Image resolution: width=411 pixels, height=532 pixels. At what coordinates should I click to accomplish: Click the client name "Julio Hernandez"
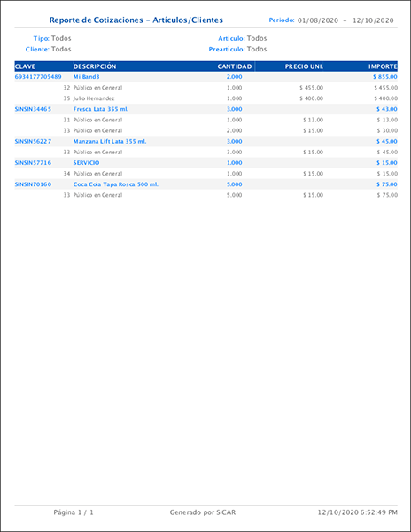pos(94,98)
